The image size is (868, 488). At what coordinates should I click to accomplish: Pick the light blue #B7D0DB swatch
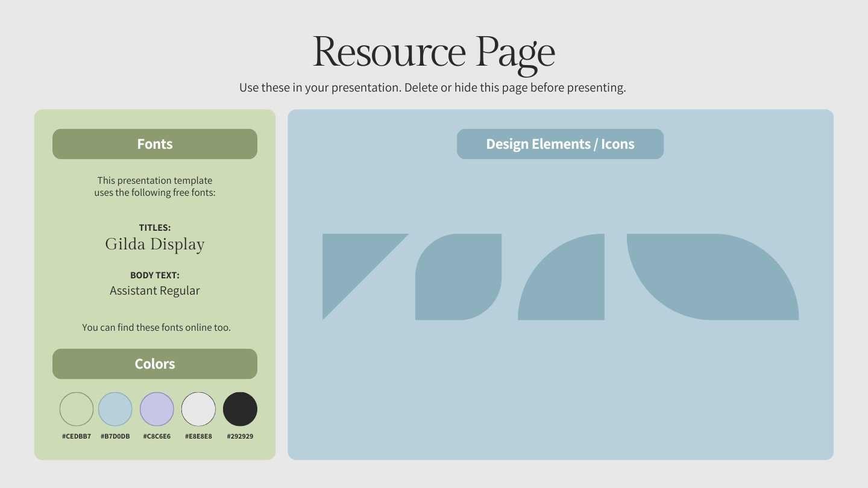tap(115, 409)
